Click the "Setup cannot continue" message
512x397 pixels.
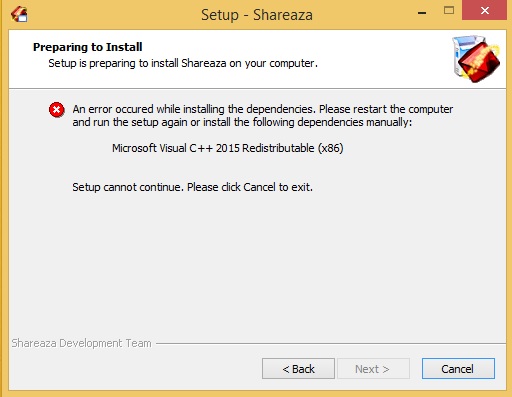pyautogui.click(x=193, y=187)
